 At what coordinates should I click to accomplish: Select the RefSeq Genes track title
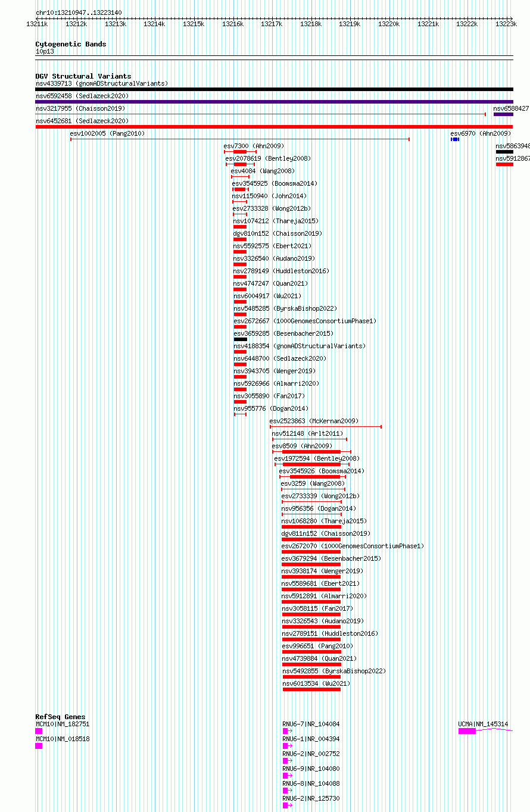point(60,717)
